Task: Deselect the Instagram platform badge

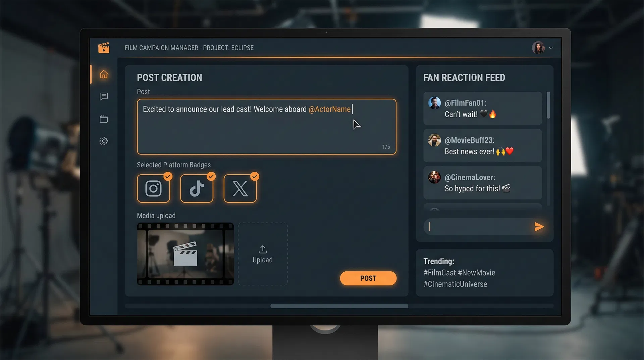Action: (153, 188)
